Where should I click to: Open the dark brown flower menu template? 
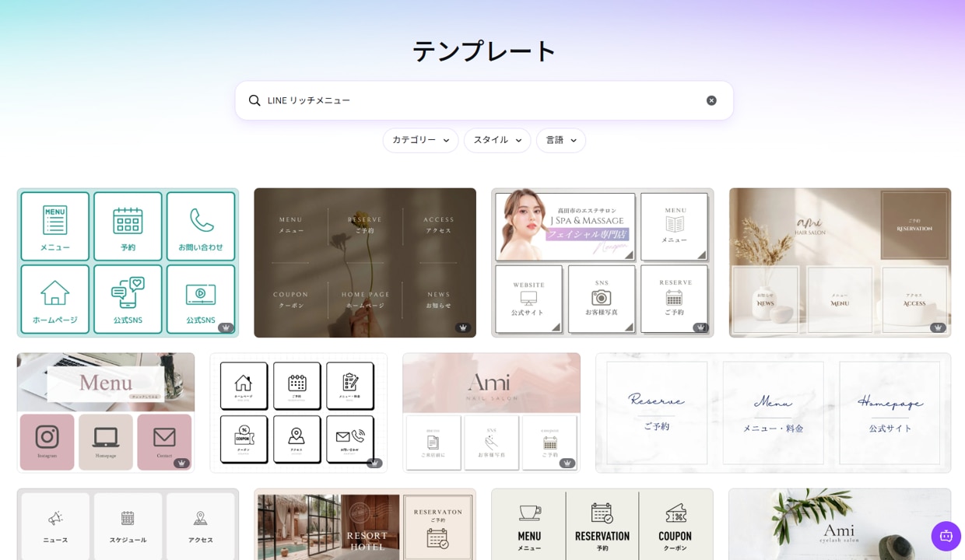(365, 263)
